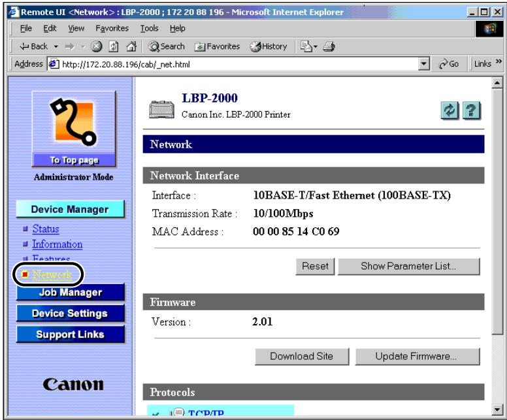Open Device Settings section
The image size is (507, 420).
(x=71, y=314)
